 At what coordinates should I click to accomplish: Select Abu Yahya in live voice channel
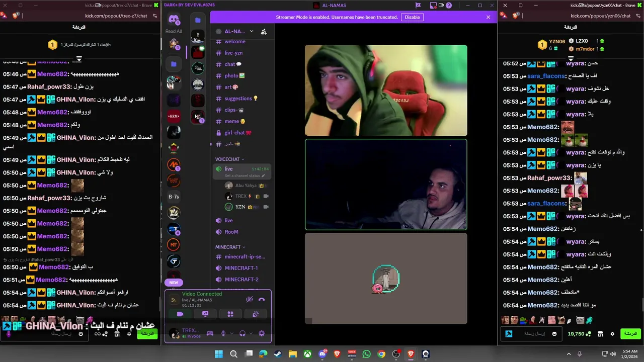click(x=247, y=186)
